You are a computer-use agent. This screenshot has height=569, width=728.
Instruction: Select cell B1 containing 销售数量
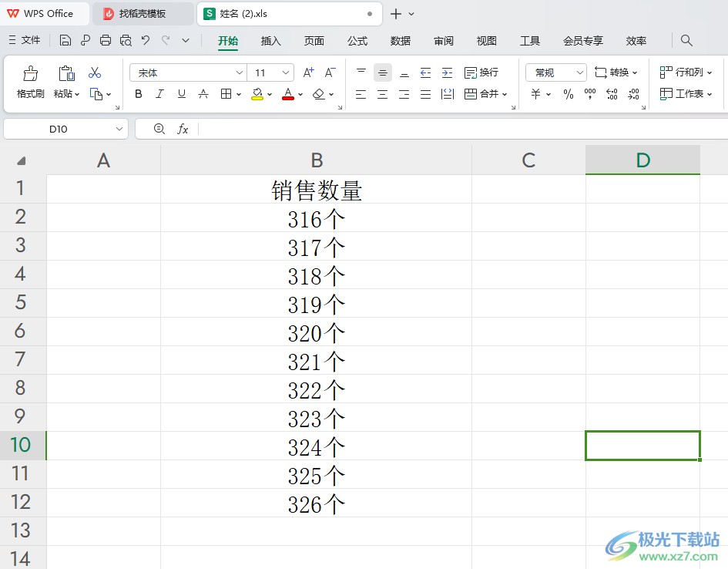click(x=316, y=190)
